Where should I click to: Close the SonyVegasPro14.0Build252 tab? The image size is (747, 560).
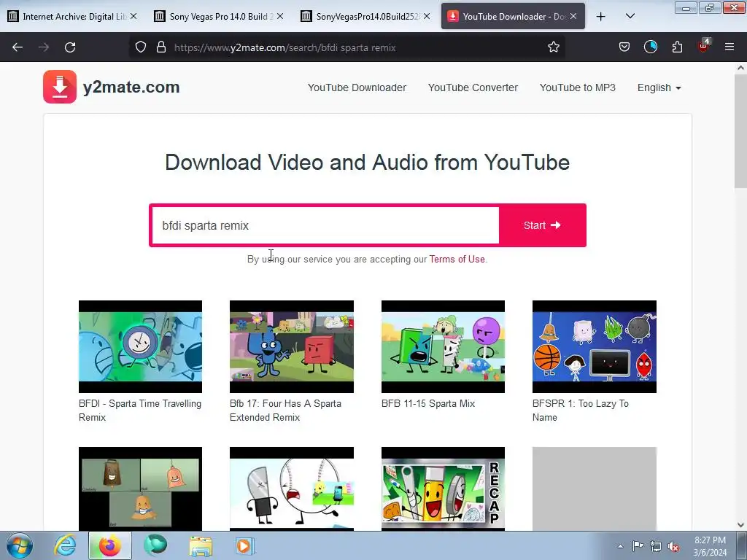(427, 16)
